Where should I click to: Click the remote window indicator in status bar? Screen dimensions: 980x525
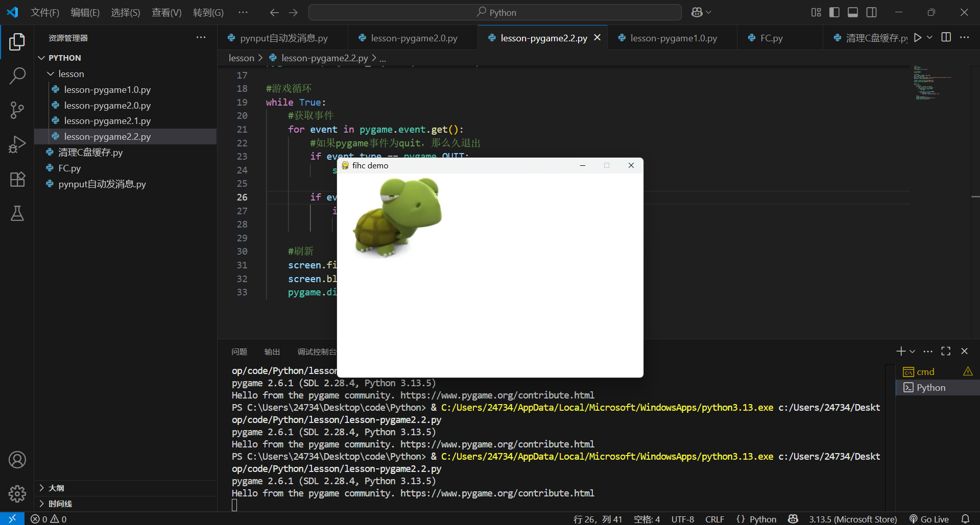[x=12, y=519]
